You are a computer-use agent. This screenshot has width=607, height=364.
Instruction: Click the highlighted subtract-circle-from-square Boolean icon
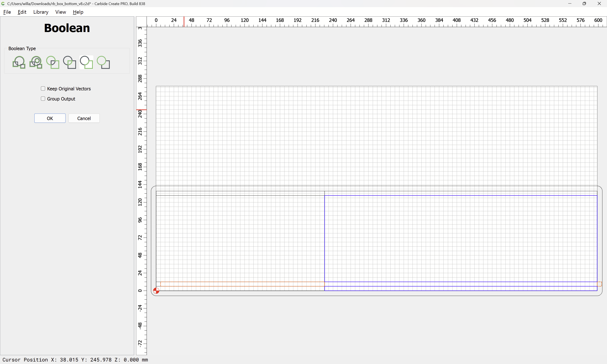click(86, 62)
